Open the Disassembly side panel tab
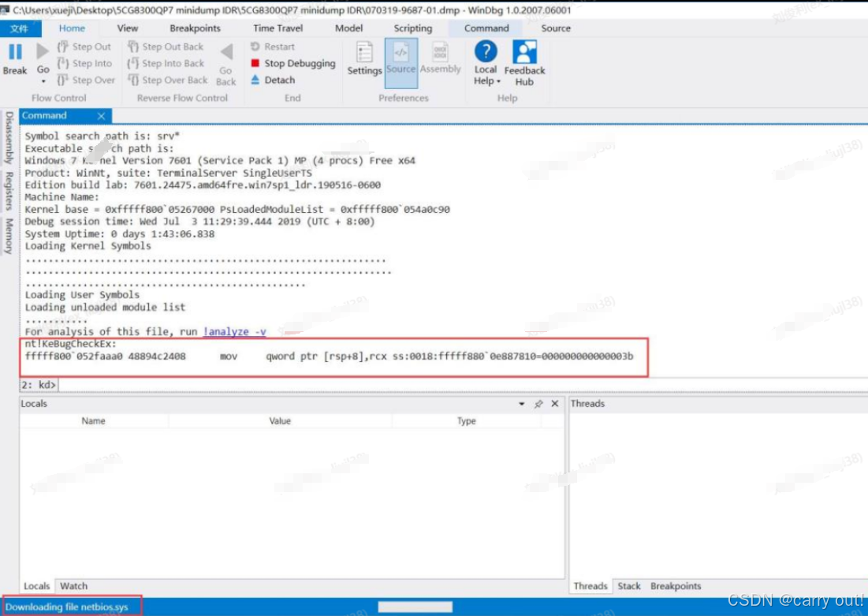 pyautogui.click(x=9, y=138)
